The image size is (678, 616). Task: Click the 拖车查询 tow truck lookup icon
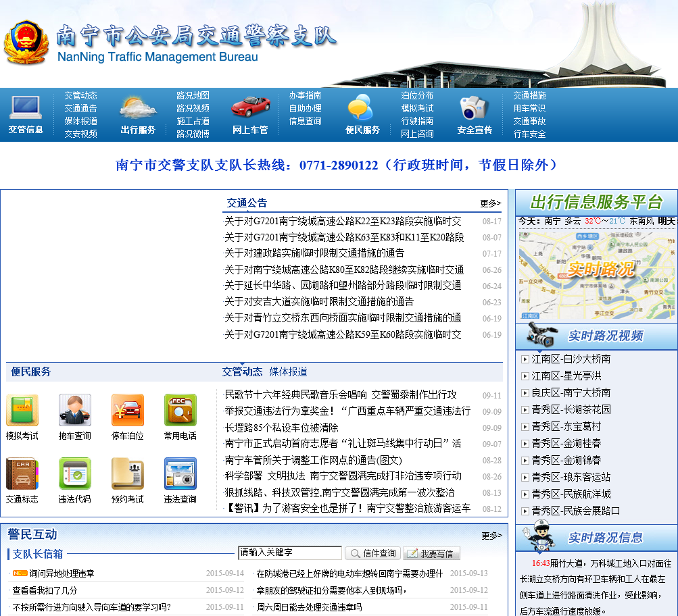pos(75,411)
